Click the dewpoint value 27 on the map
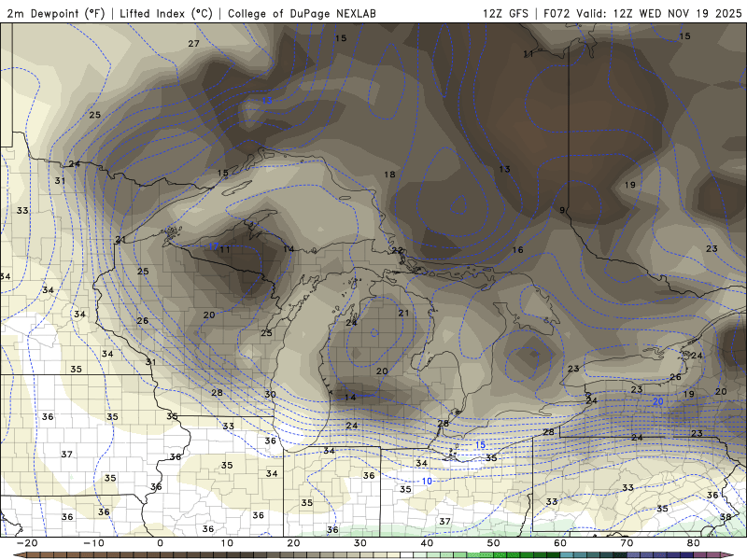Screen dimensions: 747x560 point(193,43)
